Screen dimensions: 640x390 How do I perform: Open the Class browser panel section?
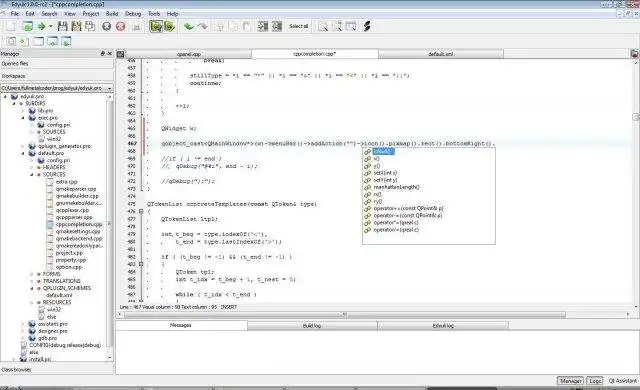click(x=57, y=370)
